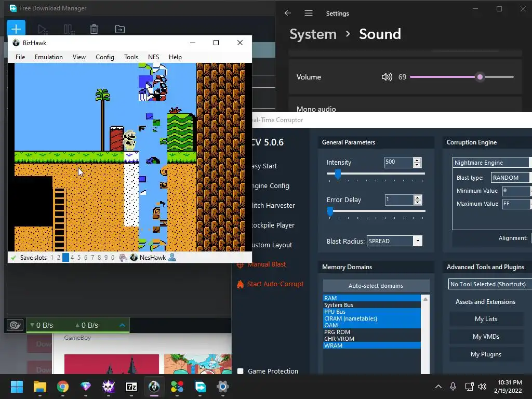Select OAM in Memory Domains list
Viewport: 532px width, 399px height.
pyautogui.click(x=371, y=325)
